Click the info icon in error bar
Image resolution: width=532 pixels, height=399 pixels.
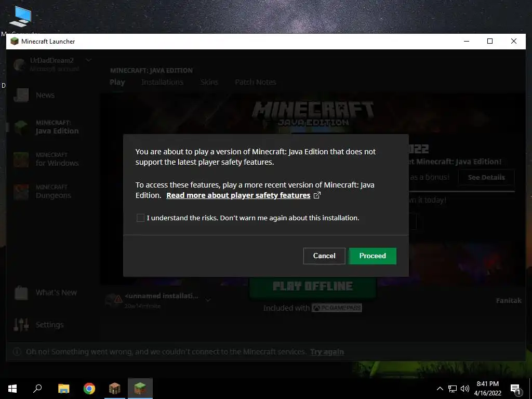coord(17,352)
